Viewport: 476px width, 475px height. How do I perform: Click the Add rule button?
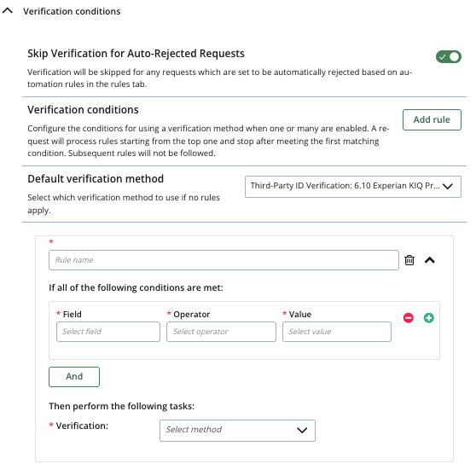[432, 119]
